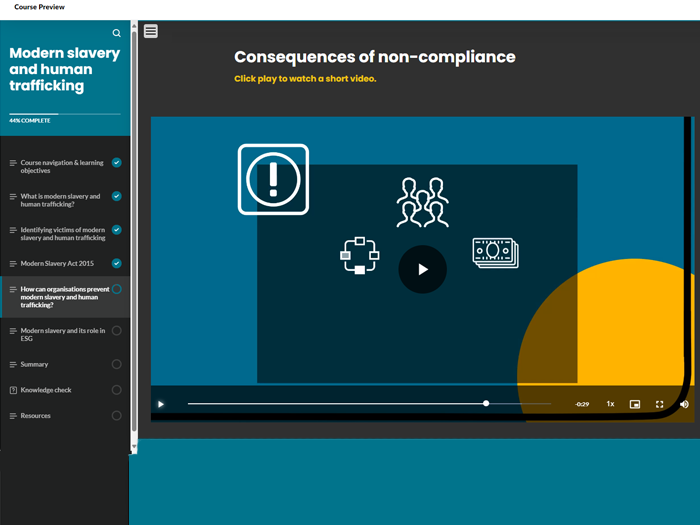Go to Identifying victims of modern slavery lesson
700x525 pixels.
[x=62, y=234]
